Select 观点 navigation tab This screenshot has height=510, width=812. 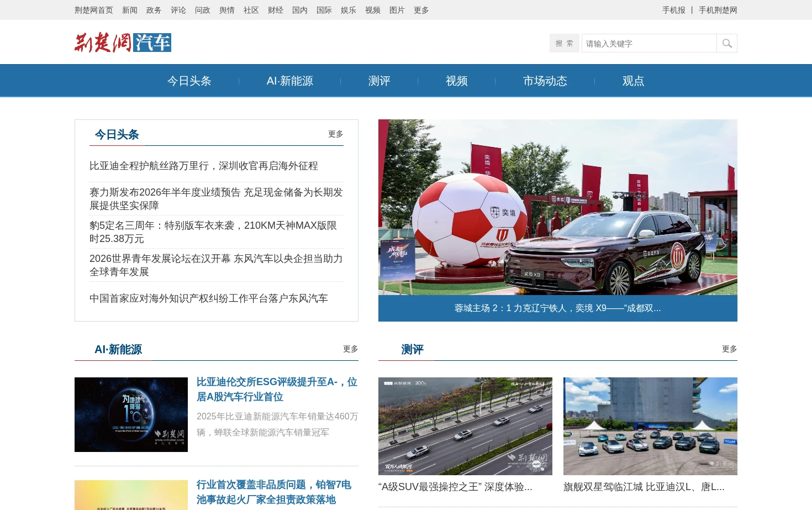(x=634, y=81)
